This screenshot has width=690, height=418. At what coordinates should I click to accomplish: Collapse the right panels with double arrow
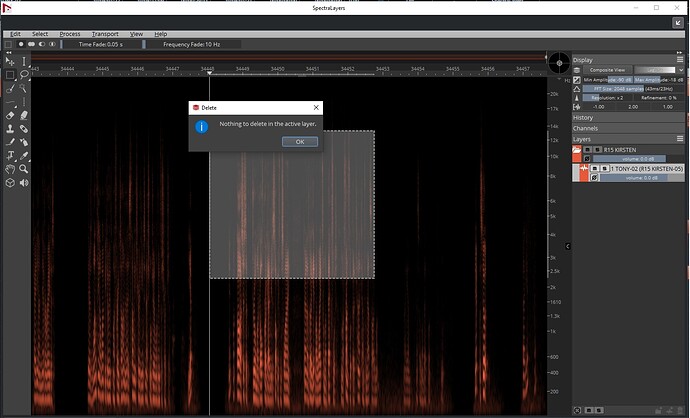(x=679, y=52)
